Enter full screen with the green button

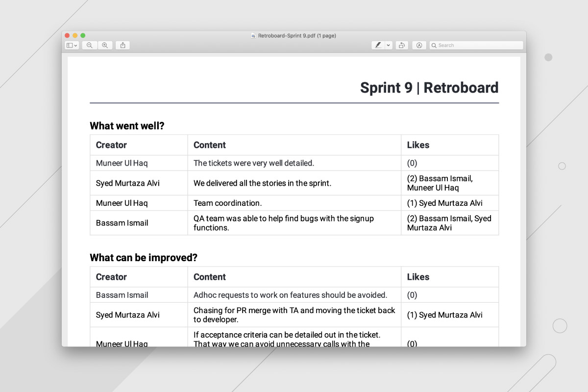[82, 35]
